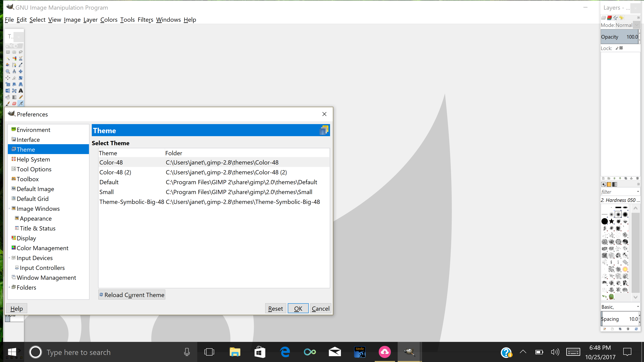Select the Fuzzy Select magic wand tool
644x362 pixels.
[8, 59]
